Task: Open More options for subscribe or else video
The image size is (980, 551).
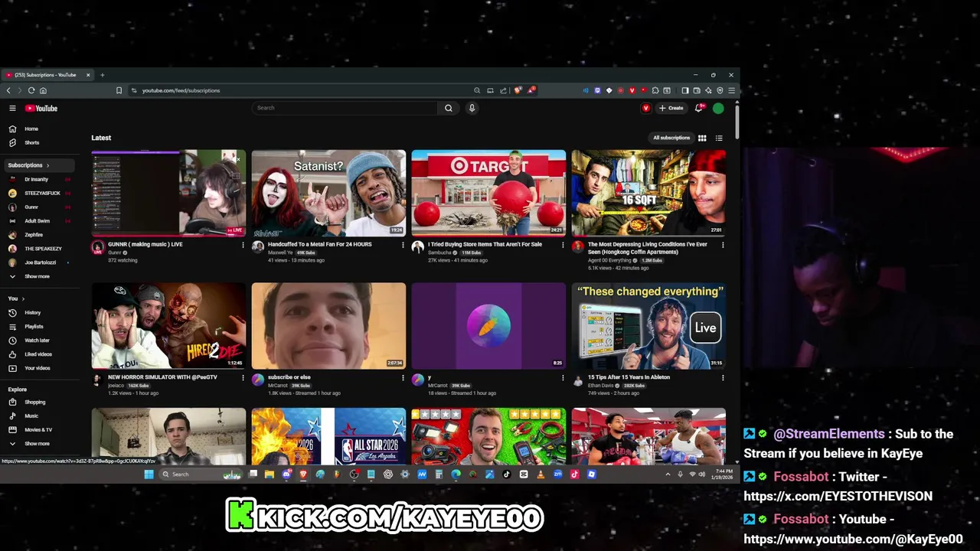Action: [x=403, y=377]
